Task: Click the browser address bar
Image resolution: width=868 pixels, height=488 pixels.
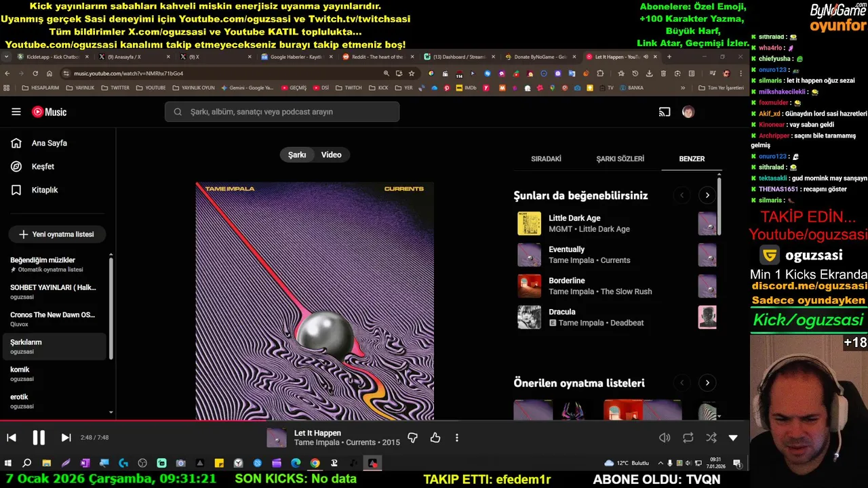Action: (224, 73)
